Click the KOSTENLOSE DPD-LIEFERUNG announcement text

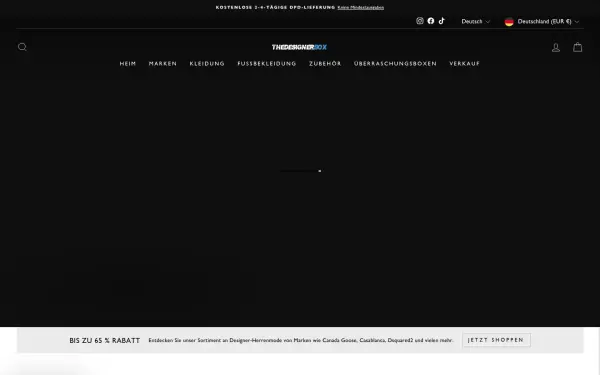click(x=276, y=7)
